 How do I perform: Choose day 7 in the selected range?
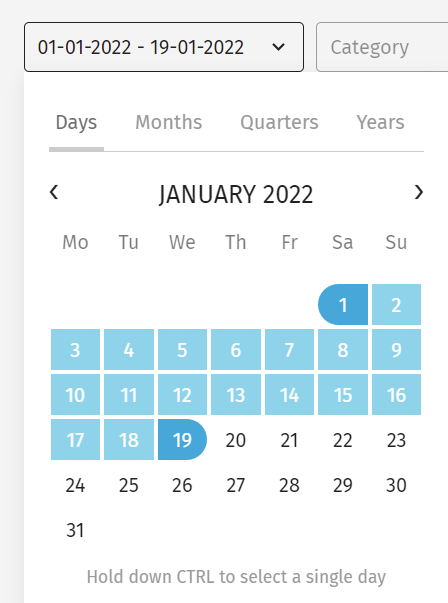click(289, 350)
